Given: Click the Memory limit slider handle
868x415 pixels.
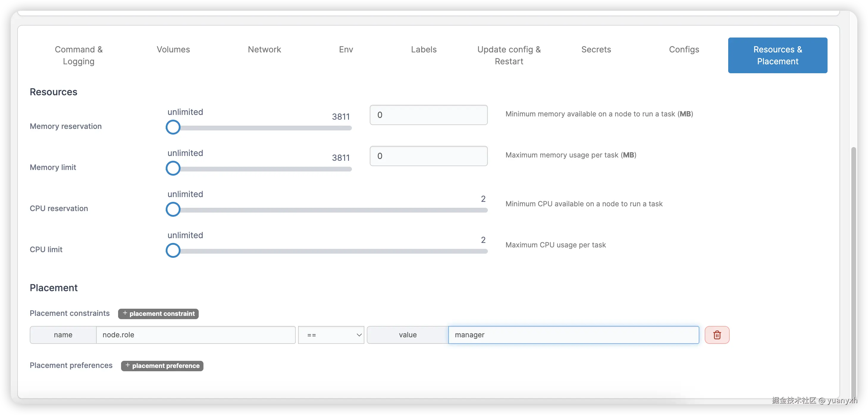Looking at the screenshot, I should coord(173,168).
